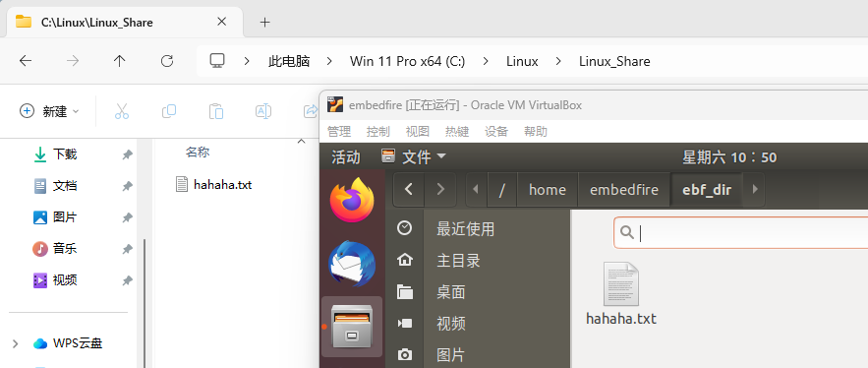Open VirtualBox 管理 menu
The width and height of the screenshot is (868, 368).
tap(339, 131)
